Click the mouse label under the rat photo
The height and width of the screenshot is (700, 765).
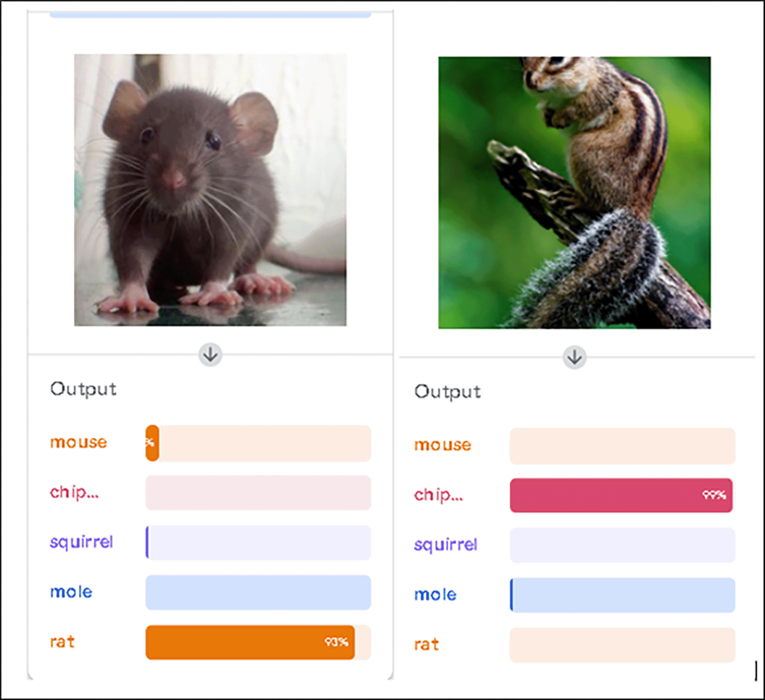pyautogui.click(x=79, y=442)
